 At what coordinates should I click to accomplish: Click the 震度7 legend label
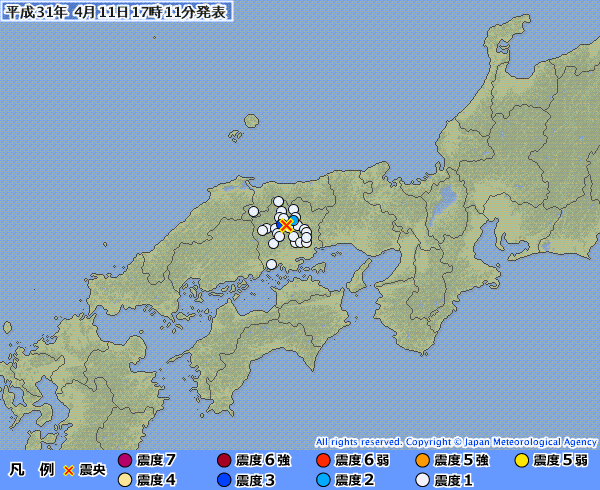(156, 460)
